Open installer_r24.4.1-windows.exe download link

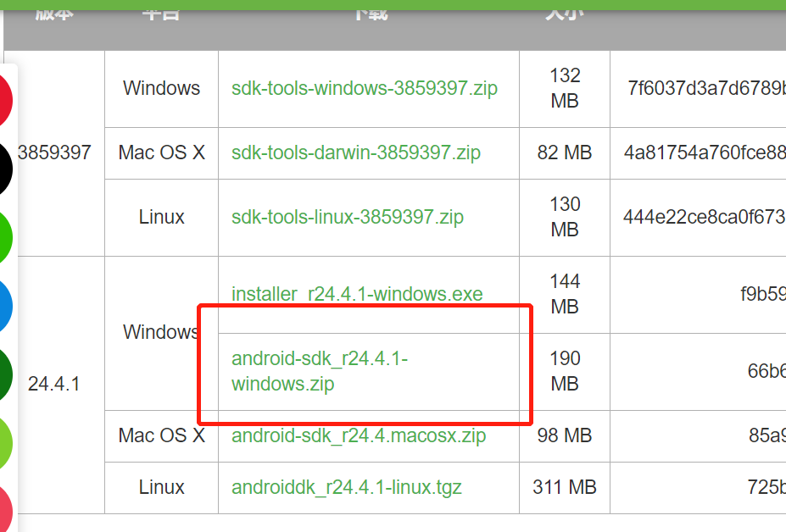click(x=357, y=294)
